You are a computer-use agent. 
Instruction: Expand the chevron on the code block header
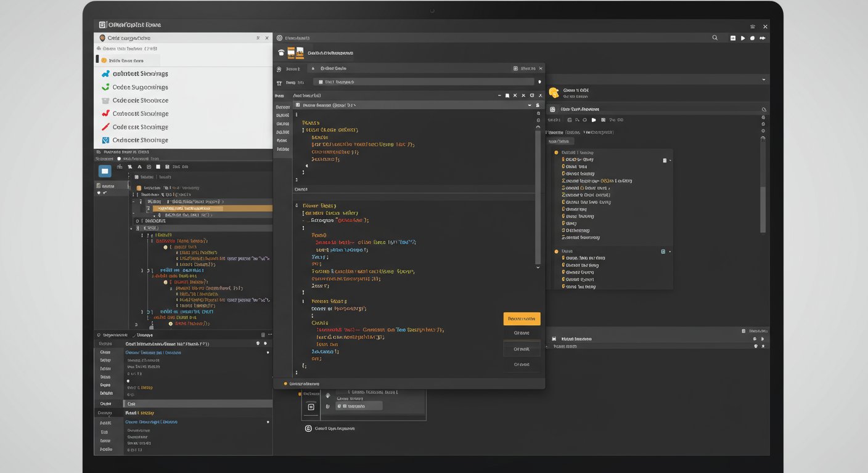pos(528,105)
